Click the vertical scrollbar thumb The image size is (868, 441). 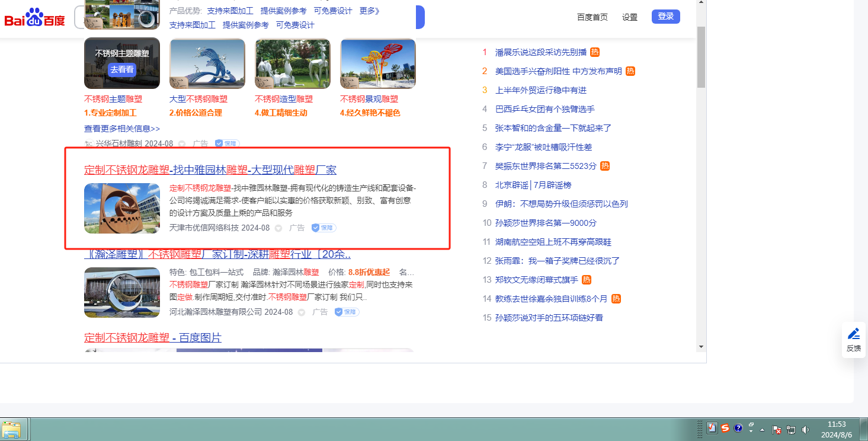pos(702,56)
